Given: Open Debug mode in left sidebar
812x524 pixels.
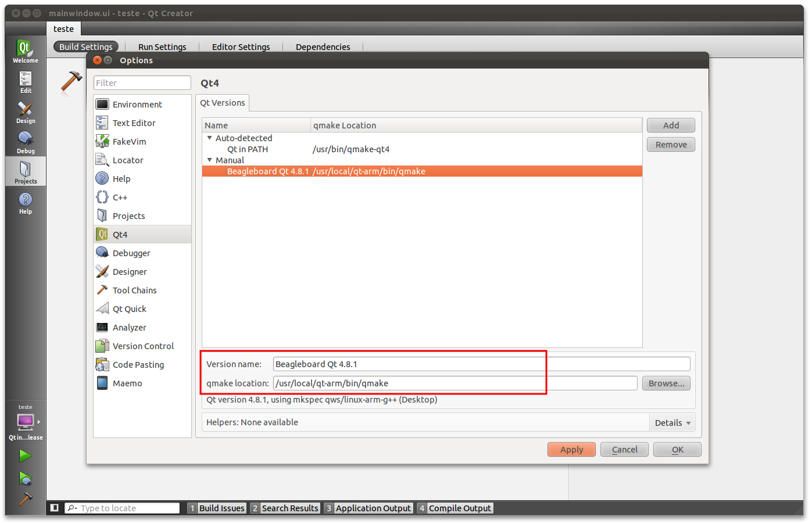Looking at the screenshot, I should 25,142.
